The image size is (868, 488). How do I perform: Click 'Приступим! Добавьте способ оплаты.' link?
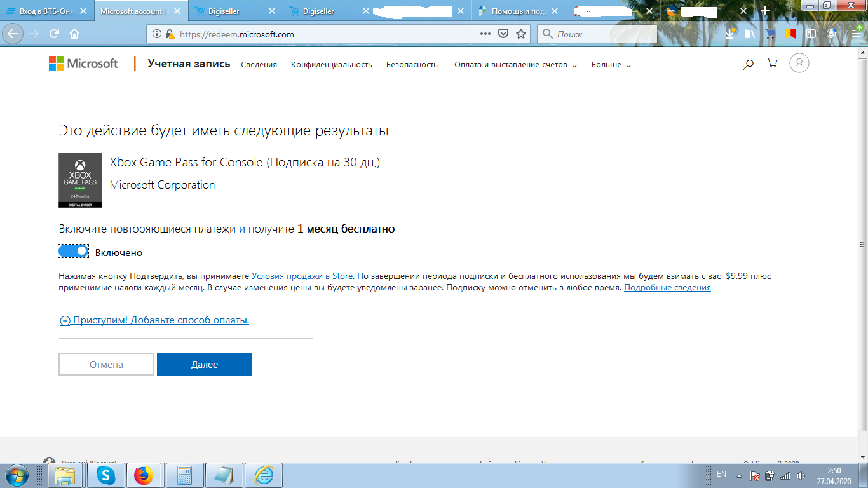(154, 320)
